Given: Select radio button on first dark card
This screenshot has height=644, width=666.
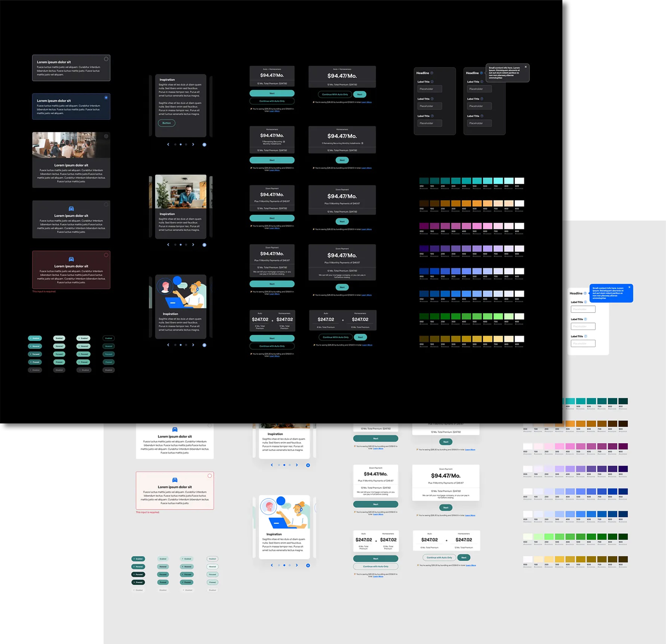Looking at the screenshot, I should [106, 59].
